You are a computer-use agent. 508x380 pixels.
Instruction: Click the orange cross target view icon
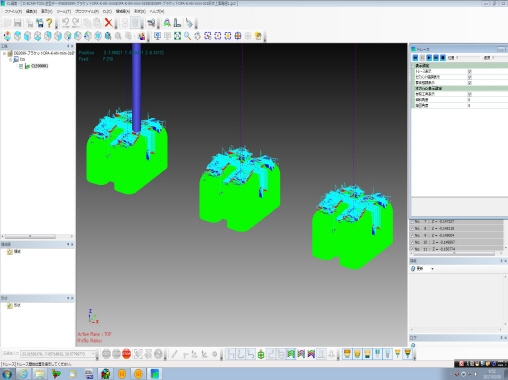[238, 36]
